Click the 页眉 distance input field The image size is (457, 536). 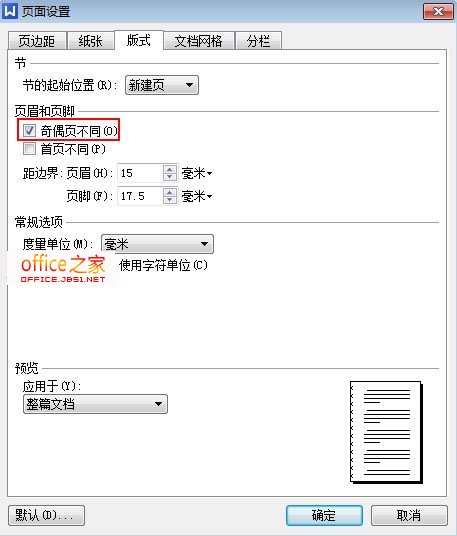(140, 173)
